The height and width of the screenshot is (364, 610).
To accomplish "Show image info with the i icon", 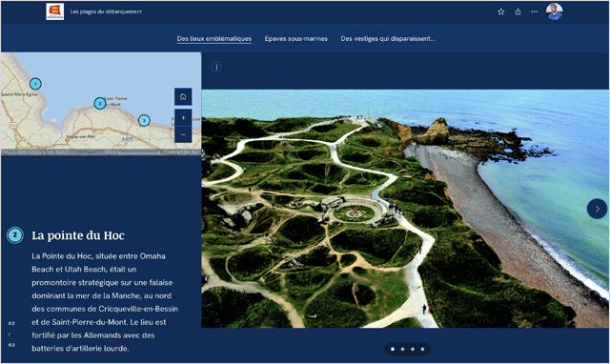I will coord(216,67).
